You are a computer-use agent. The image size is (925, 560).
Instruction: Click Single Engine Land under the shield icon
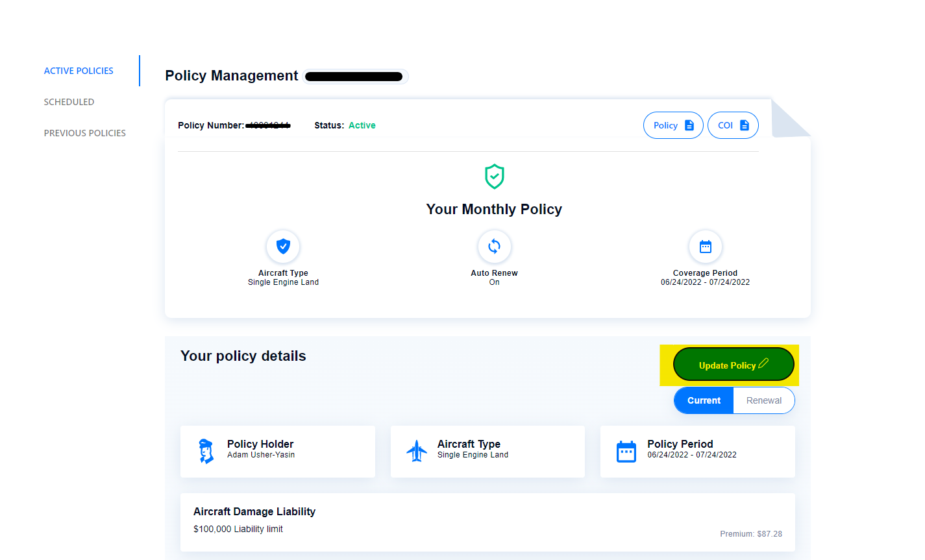(283, 282)
